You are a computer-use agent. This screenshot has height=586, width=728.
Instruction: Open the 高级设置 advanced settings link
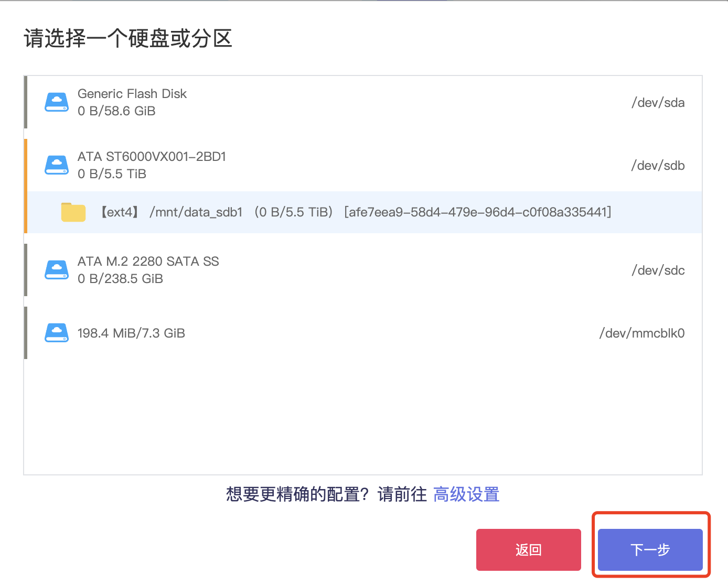(x=466, y=494)
